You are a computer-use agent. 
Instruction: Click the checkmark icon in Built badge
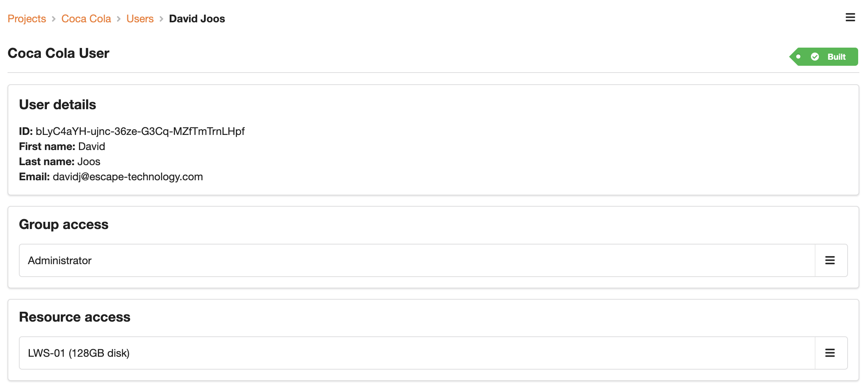[815, 57]
